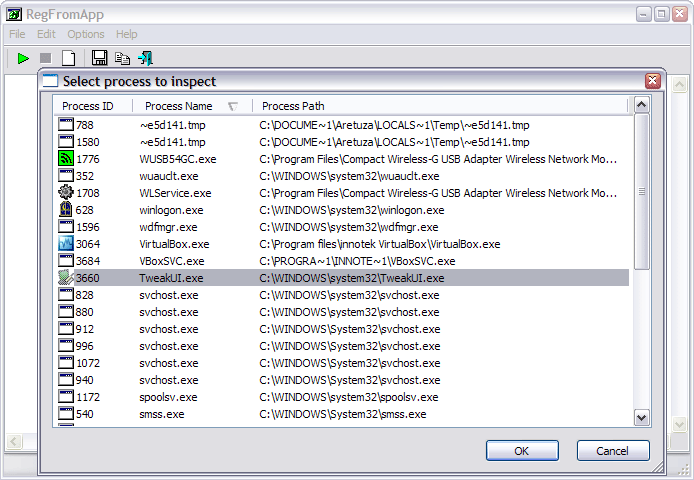Viewport: 694px width, 480px height.
Task: Select the wdfmgr.exe process name
Action: tap(168, 227)
